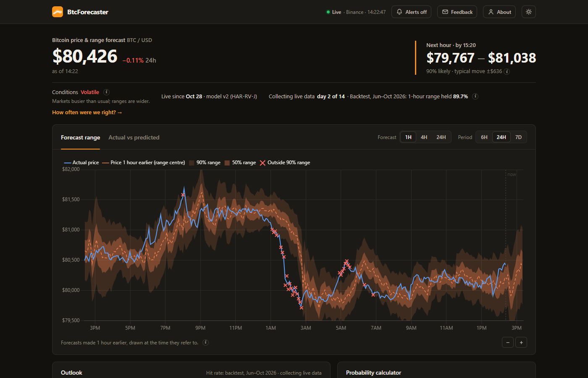Click the Outlook panel heading
This screenshot has width=588, height=378.
[71, 373]
